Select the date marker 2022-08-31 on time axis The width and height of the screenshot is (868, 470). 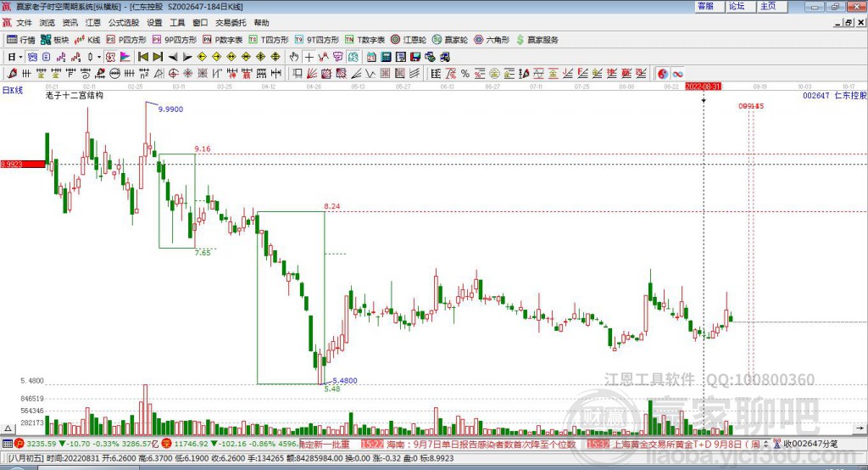coord(703,87)
